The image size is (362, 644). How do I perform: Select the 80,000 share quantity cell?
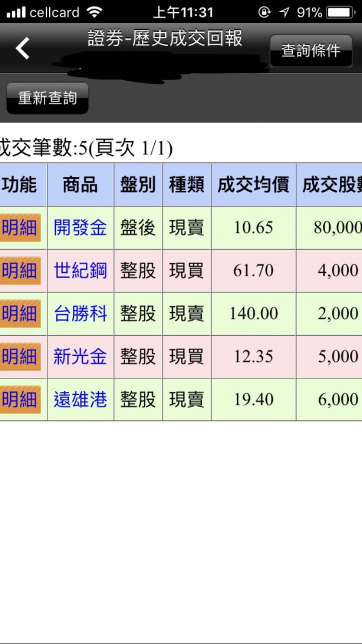coord(329,228)
